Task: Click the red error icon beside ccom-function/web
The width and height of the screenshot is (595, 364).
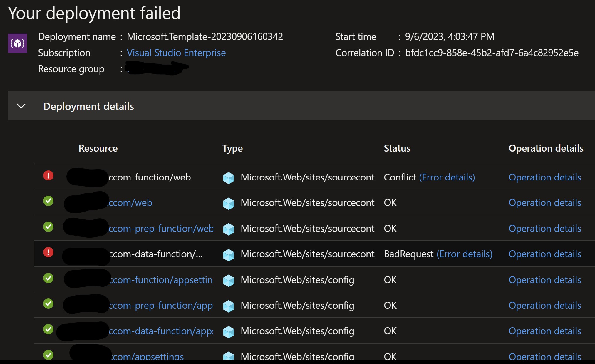Action: [x=48, y=175]
